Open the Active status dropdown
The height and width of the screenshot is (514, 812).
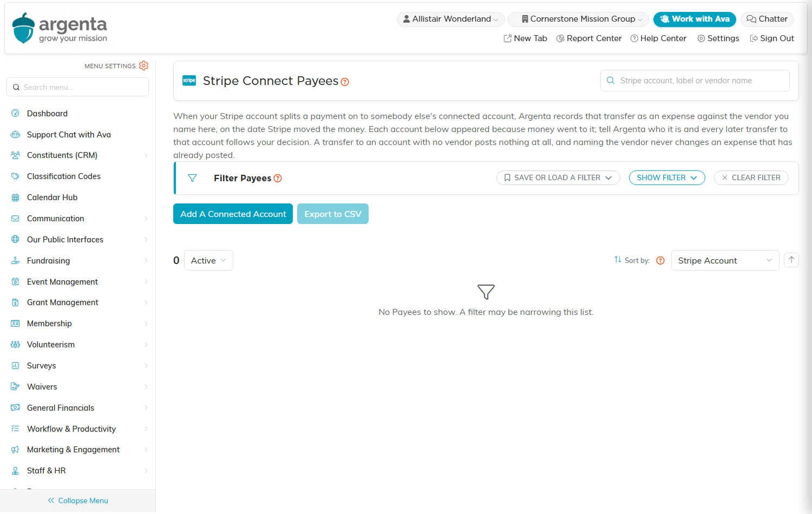(208, 260)
